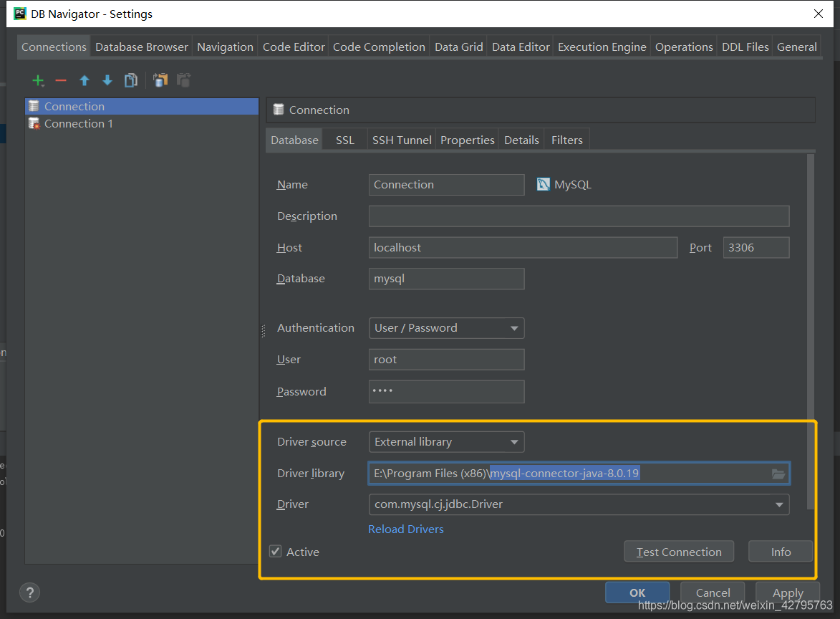Image resolution: width=840 pixels, height=619 pixels.
Task: Open the Code Editor settings tab
Action: coord(294,47)
